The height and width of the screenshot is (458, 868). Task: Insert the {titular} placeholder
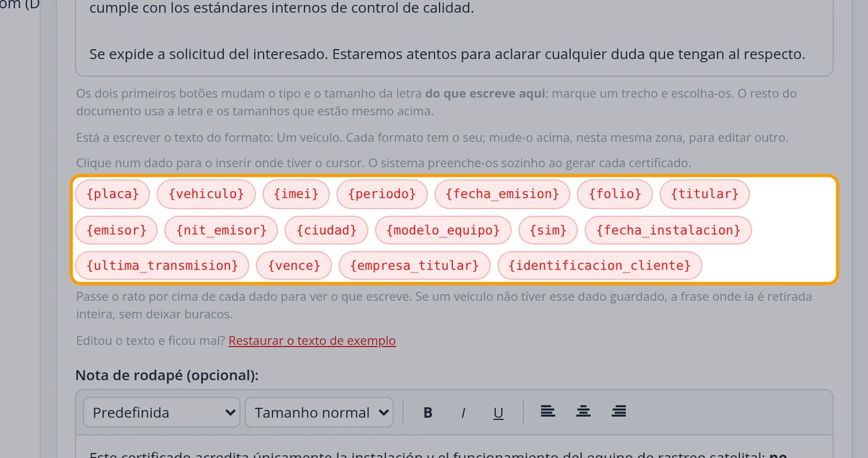click(704, 194)
